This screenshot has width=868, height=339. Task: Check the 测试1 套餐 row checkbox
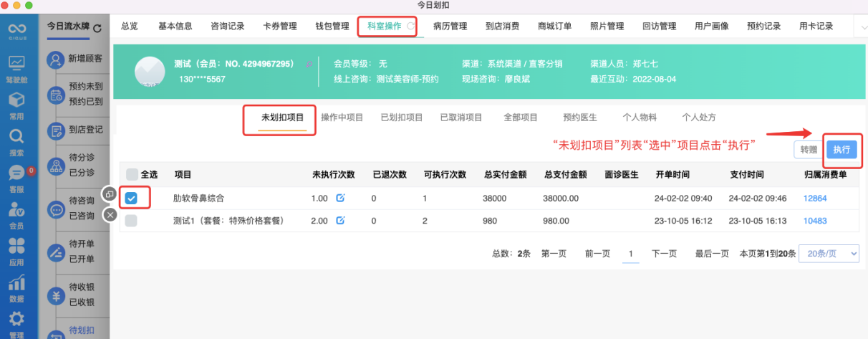point(132,221)
